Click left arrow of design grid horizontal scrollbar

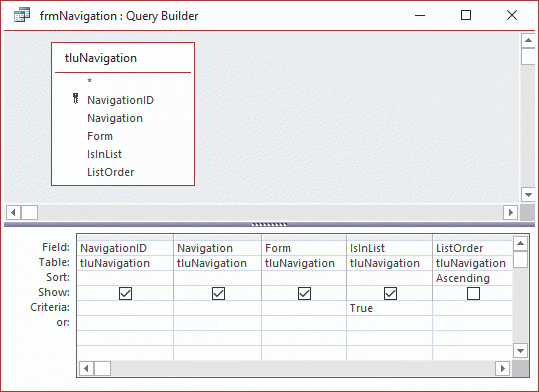86,369
